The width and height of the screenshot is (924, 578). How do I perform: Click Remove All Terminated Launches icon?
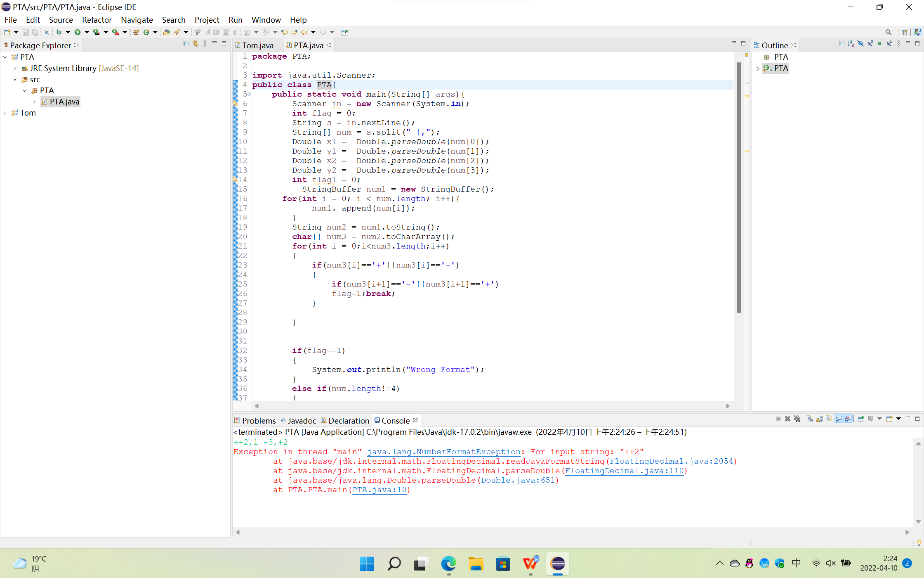click(x=797, y=419)
